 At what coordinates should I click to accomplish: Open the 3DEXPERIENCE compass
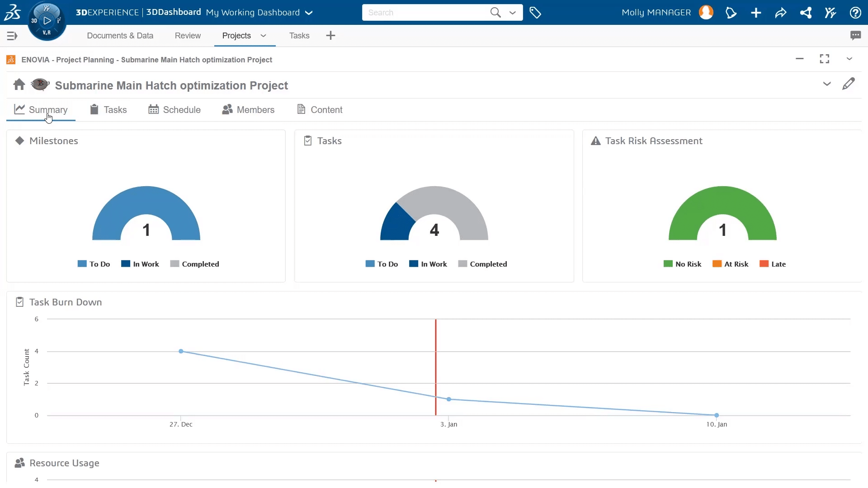(47, 21)
